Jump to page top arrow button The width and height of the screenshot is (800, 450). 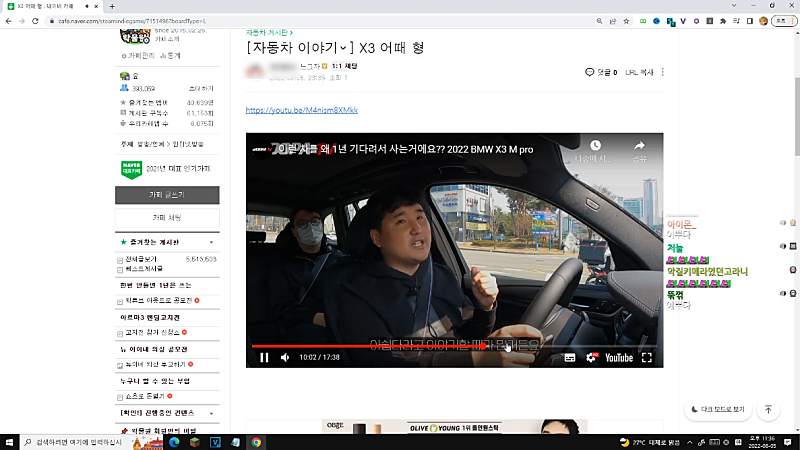point(768,410)
